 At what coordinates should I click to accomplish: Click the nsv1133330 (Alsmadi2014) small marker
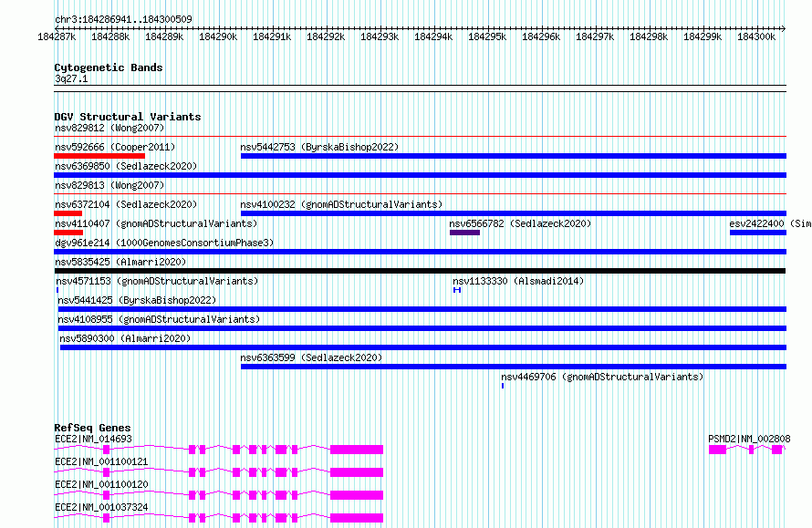click(x=457, y=290)
